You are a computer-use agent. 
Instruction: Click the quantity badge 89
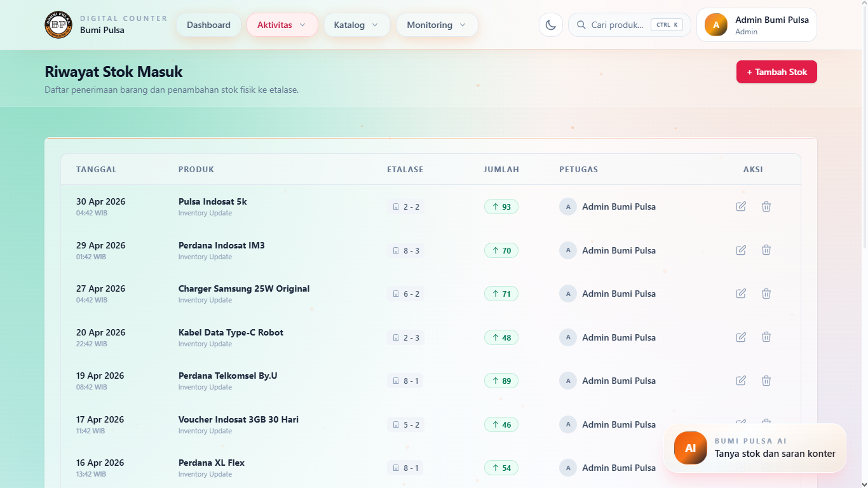pos(501,381)
